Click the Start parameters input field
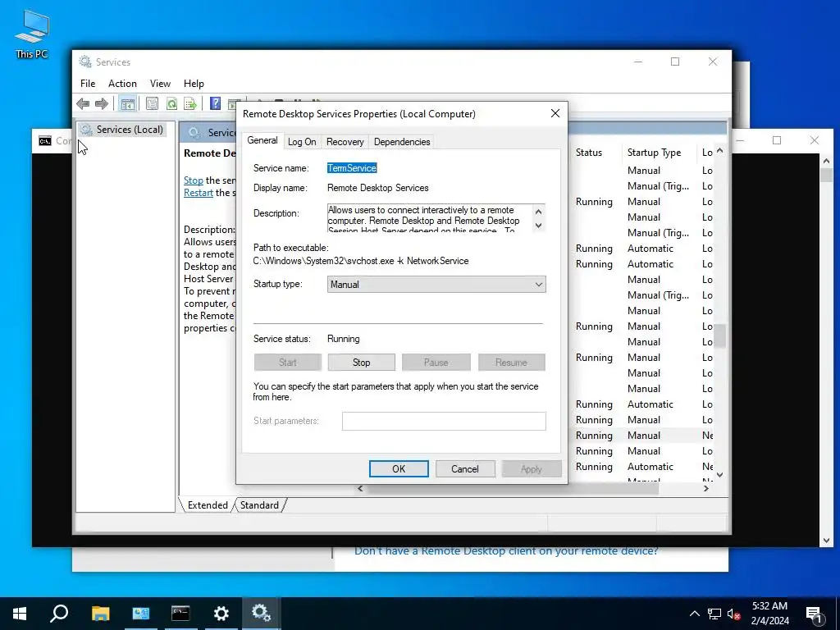This screenshot has width=840, height=630. 444,421
